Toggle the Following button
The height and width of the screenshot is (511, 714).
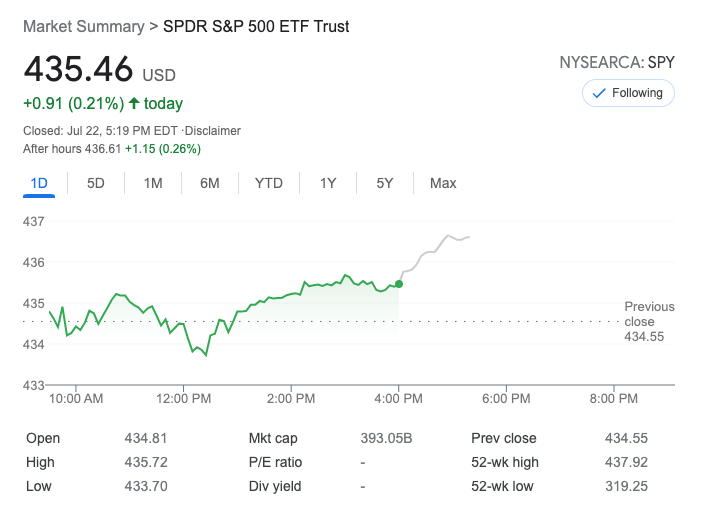coord(628,93)
